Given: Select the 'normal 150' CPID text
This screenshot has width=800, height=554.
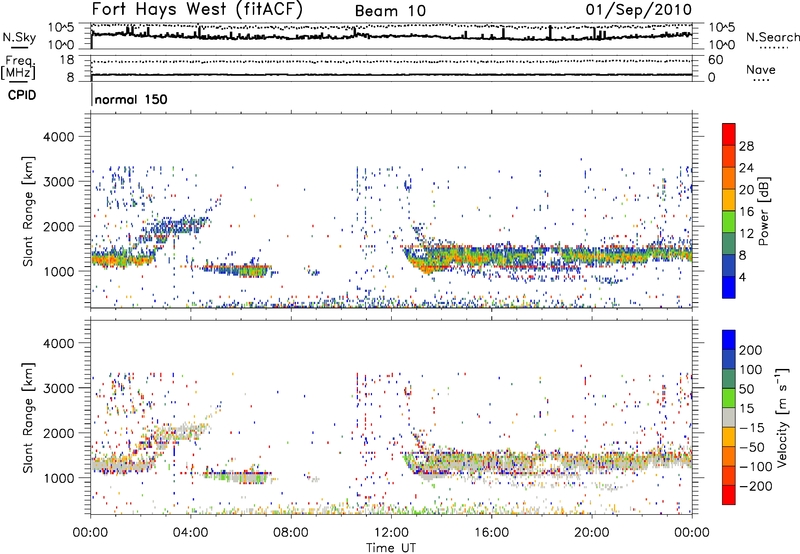Looking at the screenshot, I should click(x=131, y=99).
